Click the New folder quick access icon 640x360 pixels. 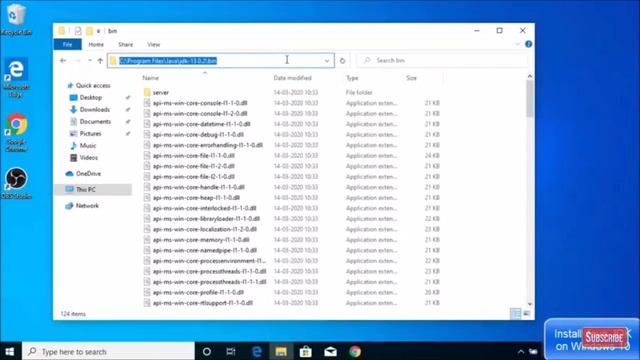[89, 31]
